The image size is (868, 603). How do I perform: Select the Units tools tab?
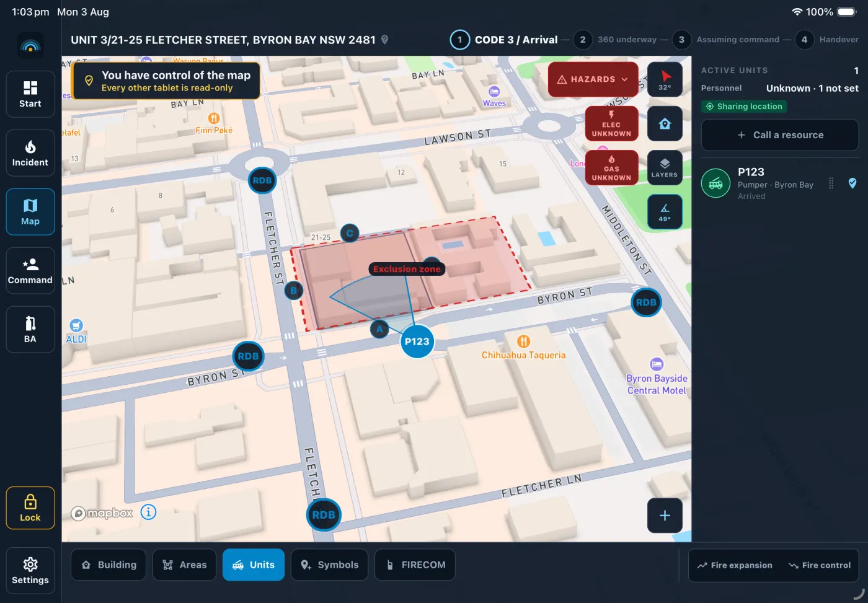(254, 565)
